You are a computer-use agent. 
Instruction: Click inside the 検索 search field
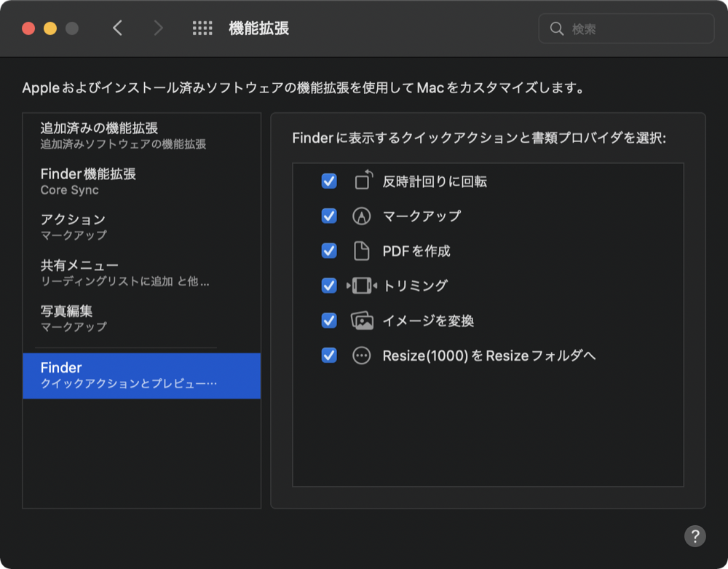tap(626, 28)
